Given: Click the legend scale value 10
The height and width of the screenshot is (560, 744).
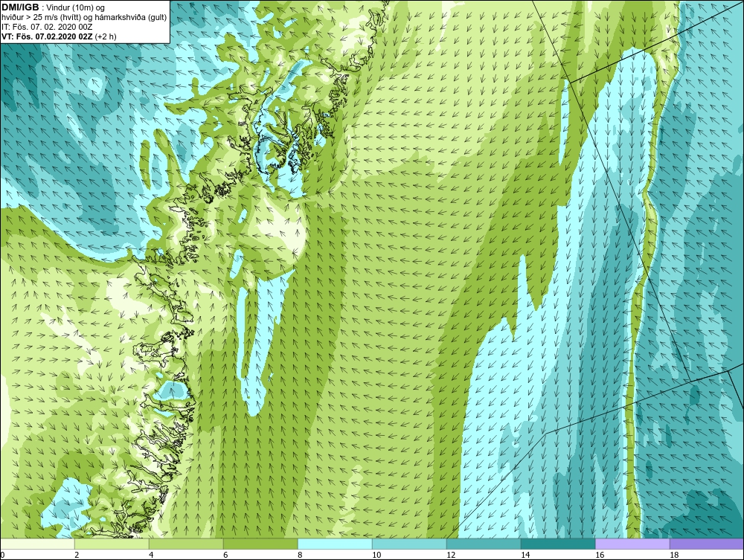Looking at the screenshot, I should click(x=376, y=555).
